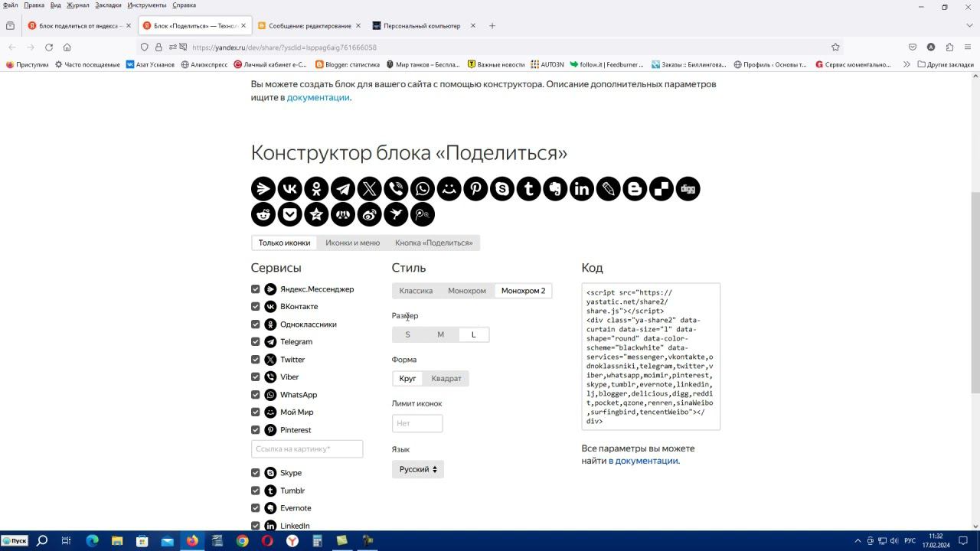This screenshot has height=551, width=980.
Task: Click the Tencent Weibo icon in the preview row
Action: 423,214
